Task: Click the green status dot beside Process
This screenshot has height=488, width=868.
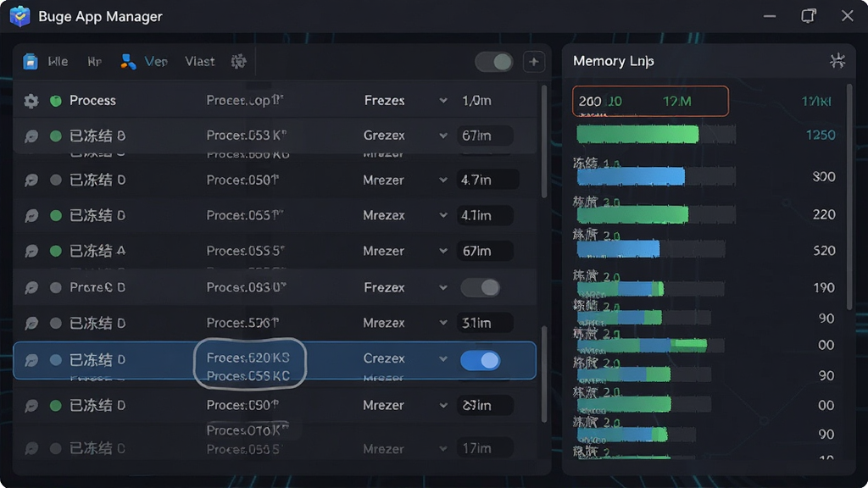Action: (55, 101)
